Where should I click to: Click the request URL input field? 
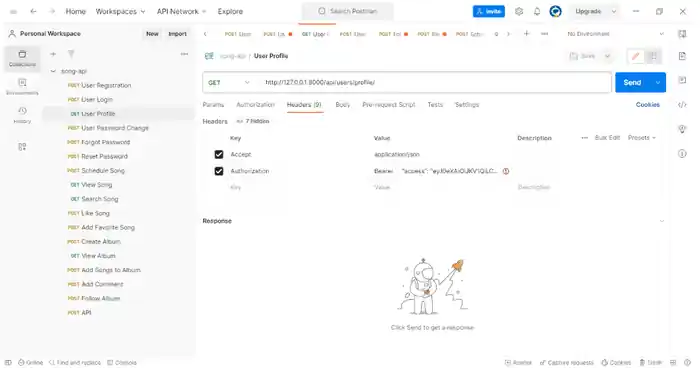coord(435,83)
